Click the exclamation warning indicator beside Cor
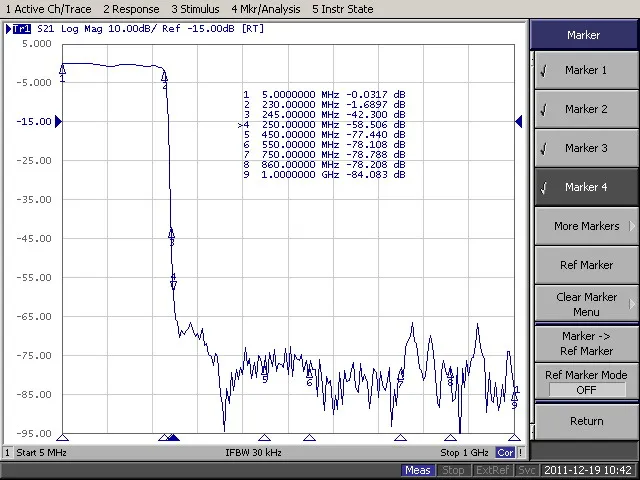The image size is (640, 480). [x=520, y=453]
